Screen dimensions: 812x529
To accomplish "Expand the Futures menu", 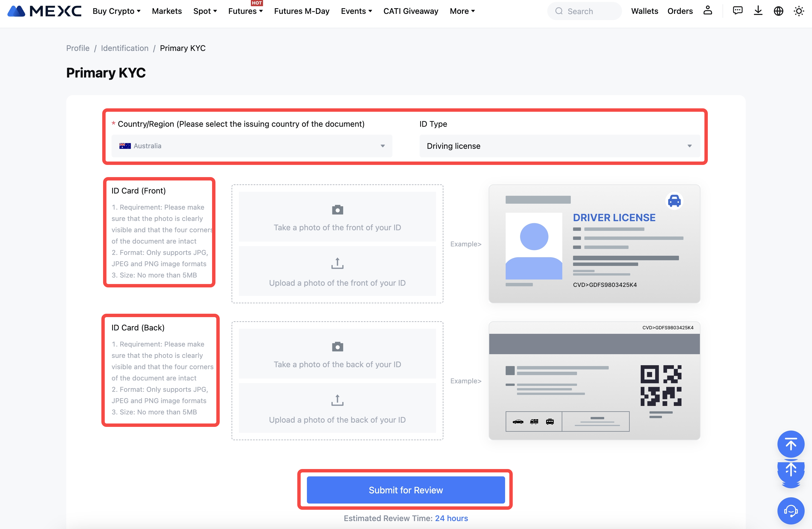I will pos(246,11).
